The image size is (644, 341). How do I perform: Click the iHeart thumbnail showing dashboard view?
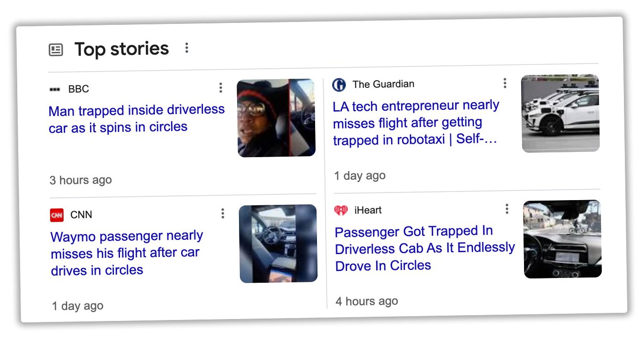click(562, 239)
